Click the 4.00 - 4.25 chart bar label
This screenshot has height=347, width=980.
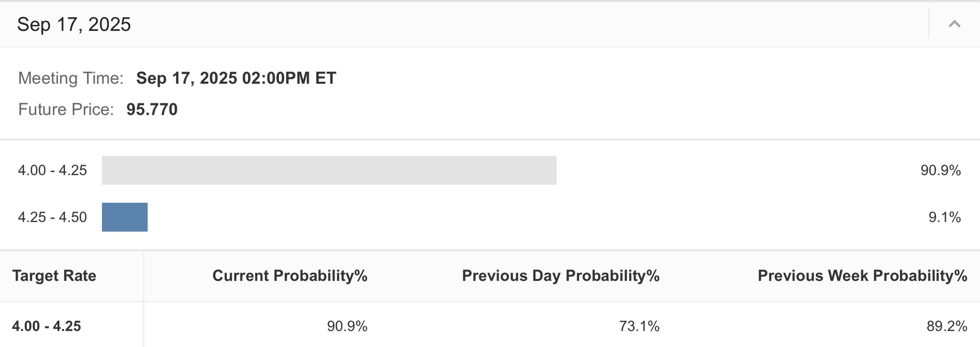tap(52, 170)
